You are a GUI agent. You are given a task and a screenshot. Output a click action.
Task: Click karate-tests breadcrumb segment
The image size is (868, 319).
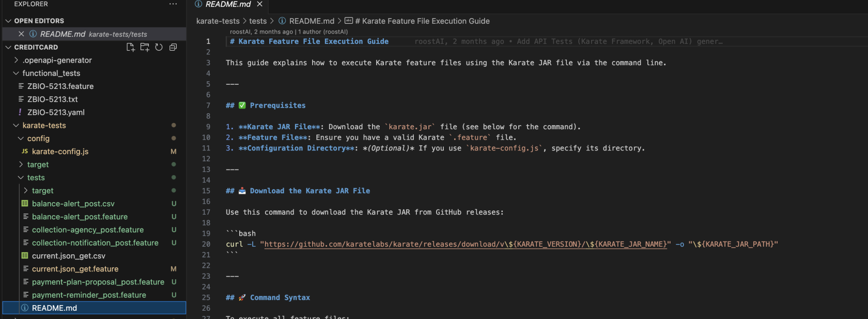pos(218,21)
